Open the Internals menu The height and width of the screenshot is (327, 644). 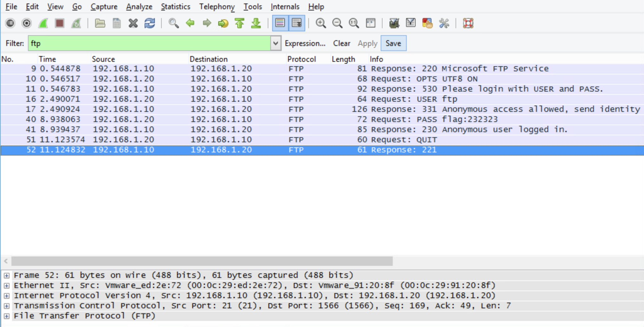coord(285,7)
